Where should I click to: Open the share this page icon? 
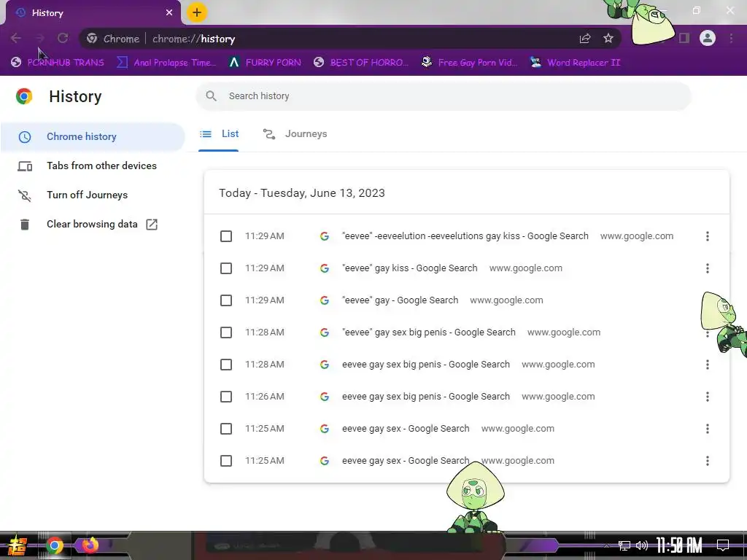click(x=585, y=39)
